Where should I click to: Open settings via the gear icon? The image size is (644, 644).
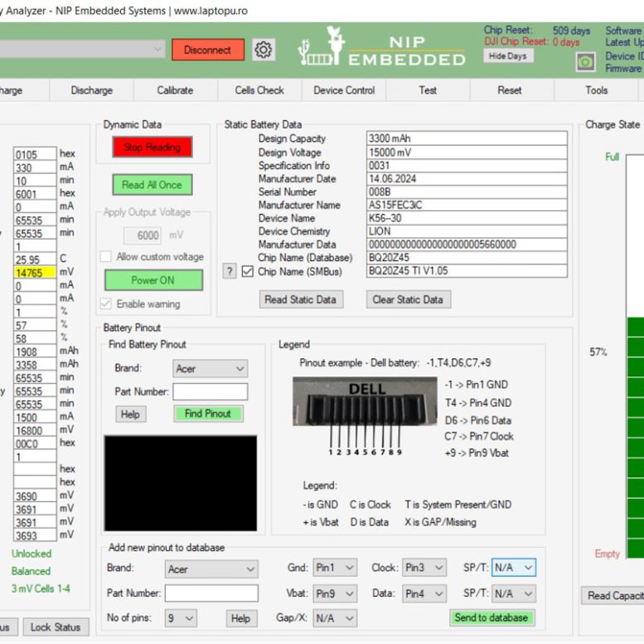pyautogui.click(x=264, y=50)
